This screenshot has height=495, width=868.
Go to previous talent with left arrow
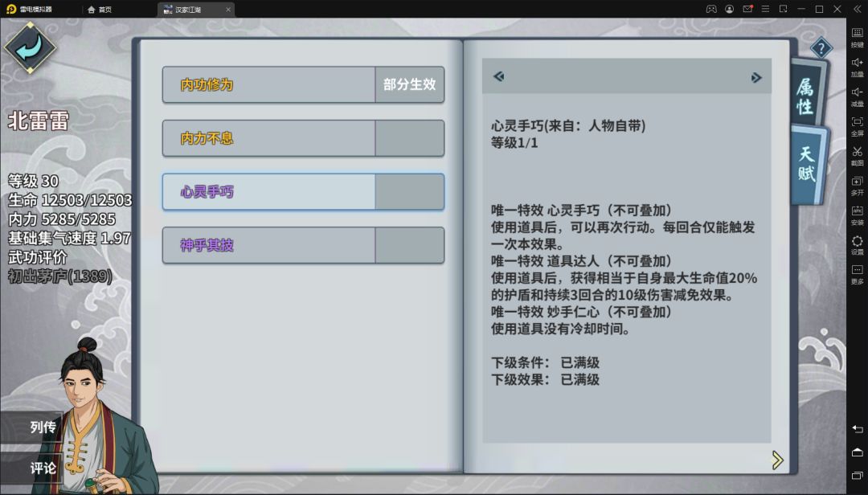pos(499,76)
